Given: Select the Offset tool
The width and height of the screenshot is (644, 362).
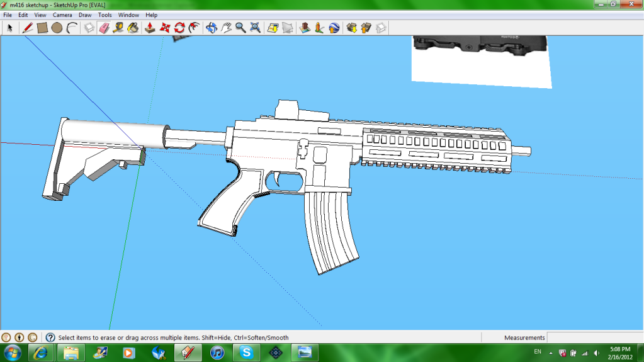Looking at the screenshot, I should 195,28.
